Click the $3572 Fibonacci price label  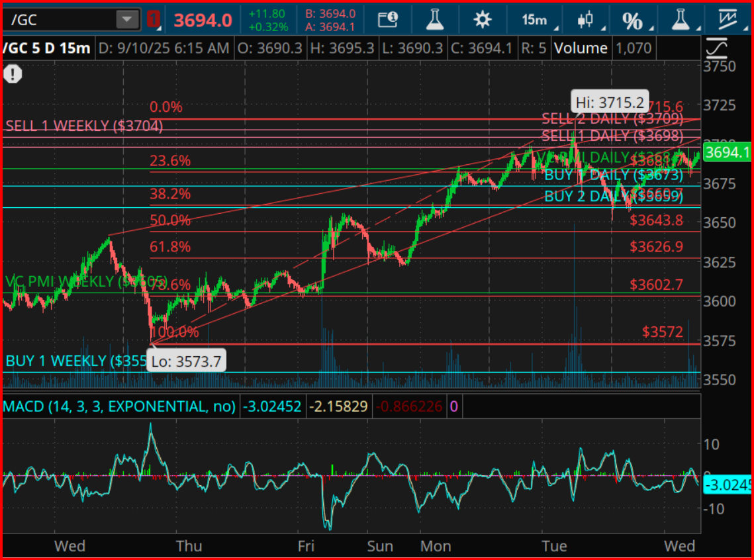663,332
